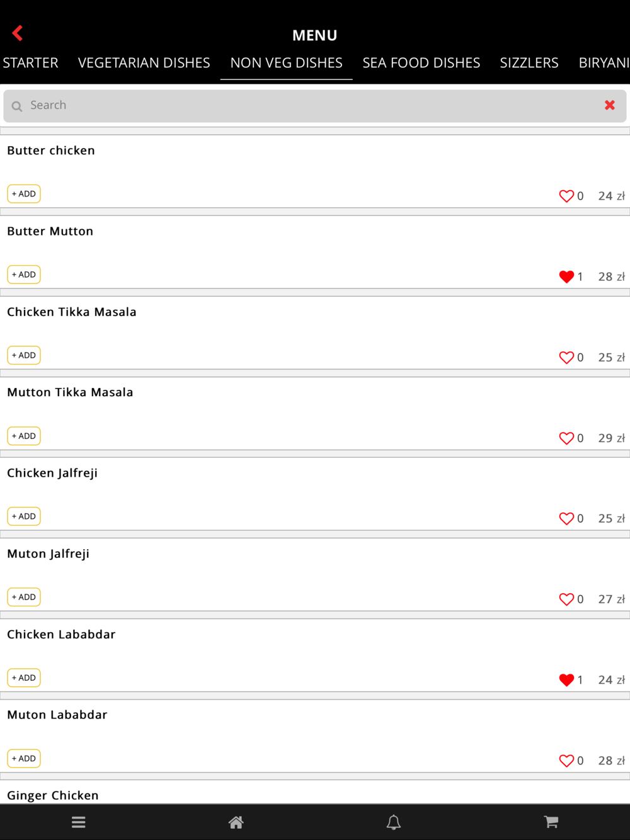Add Muton Jalfreji to order
The height and width of the screenshot is (840, 630).
24,597
